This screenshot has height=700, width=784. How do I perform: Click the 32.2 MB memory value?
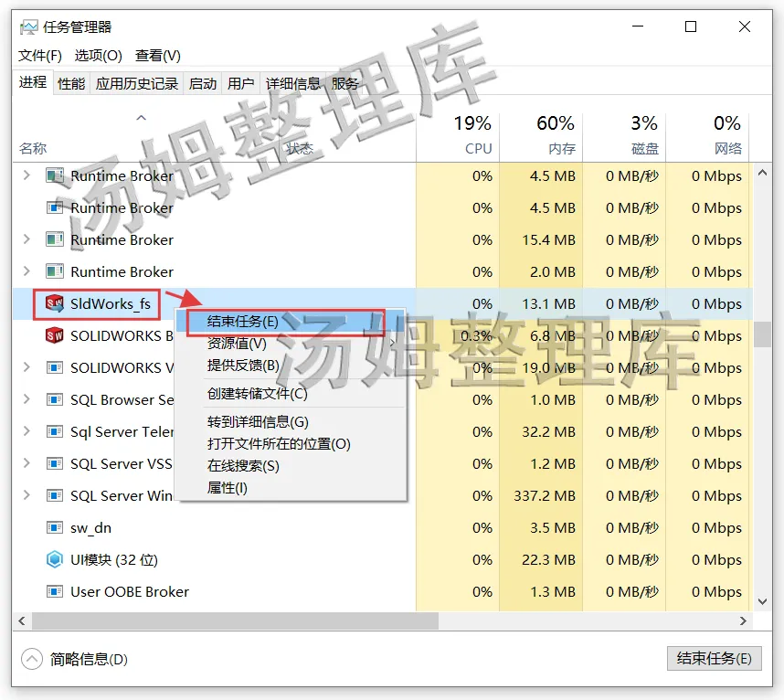coord(548,431)
